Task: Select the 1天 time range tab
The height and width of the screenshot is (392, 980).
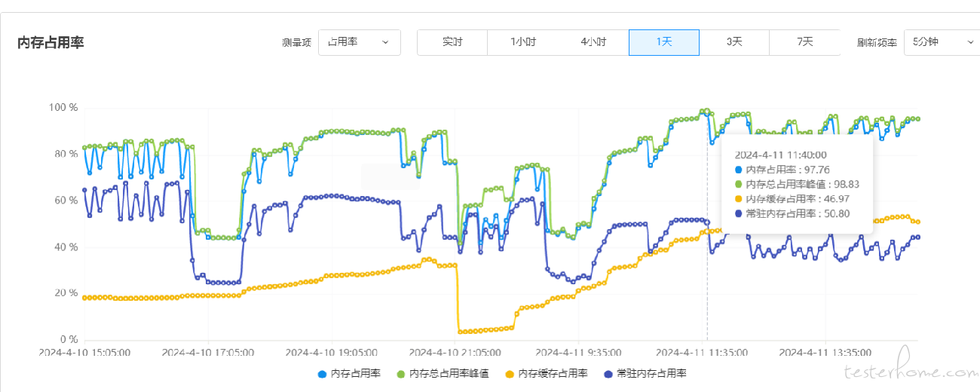Action: coord(664,42)
